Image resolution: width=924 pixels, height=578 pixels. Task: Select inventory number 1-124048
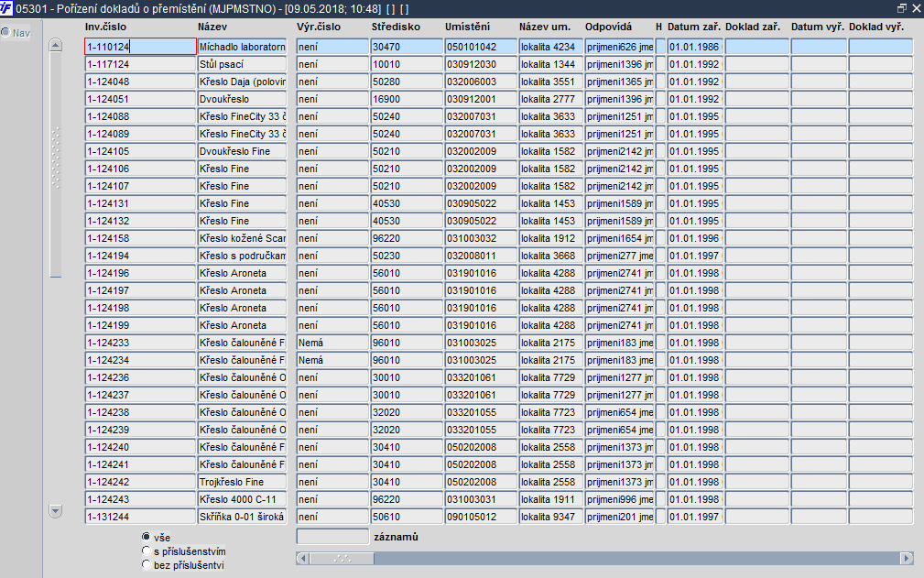pos(140,82)
